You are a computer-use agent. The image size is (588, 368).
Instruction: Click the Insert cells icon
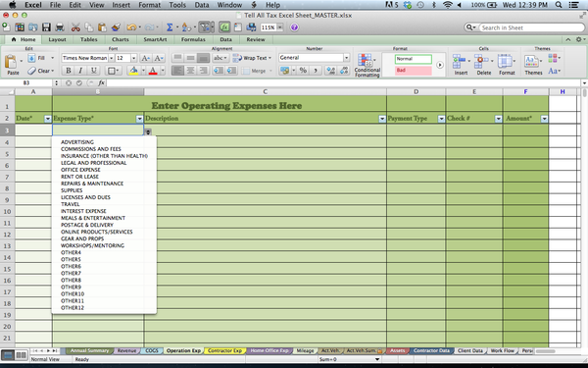pos(459,60)
